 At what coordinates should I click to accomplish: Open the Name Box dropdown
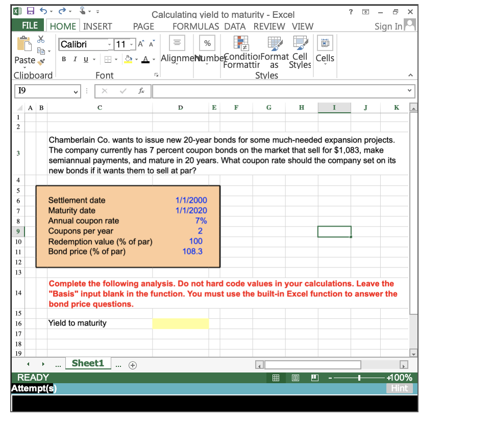pyautogui.click(x=77, y=91)
